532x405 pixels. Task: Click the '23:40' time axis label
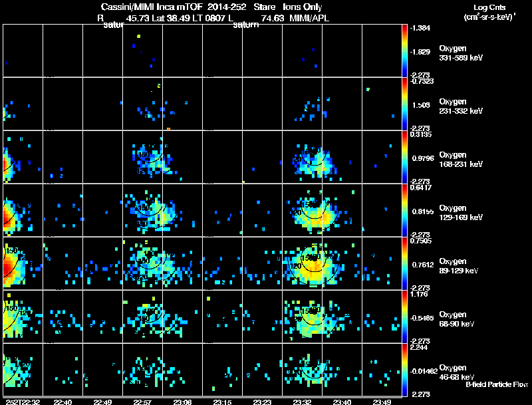pyautogui.click(x=342, y=402)
